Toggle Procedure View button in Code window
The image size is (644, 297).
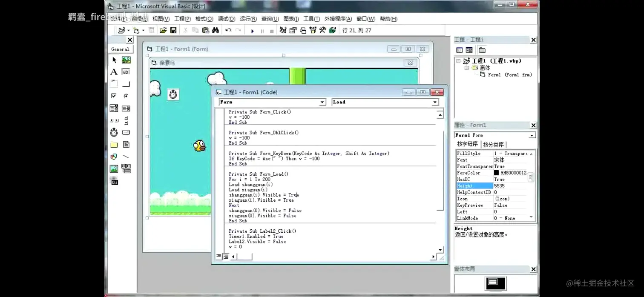(219, 256)
